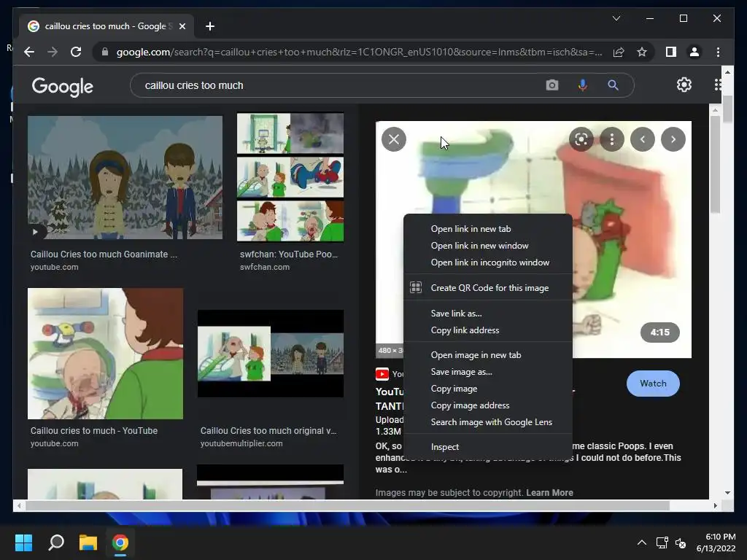Viewport: 747px width, 560px height.
Task: Click the youtube.com source under Goanimate result
Action: coord(54,267)
